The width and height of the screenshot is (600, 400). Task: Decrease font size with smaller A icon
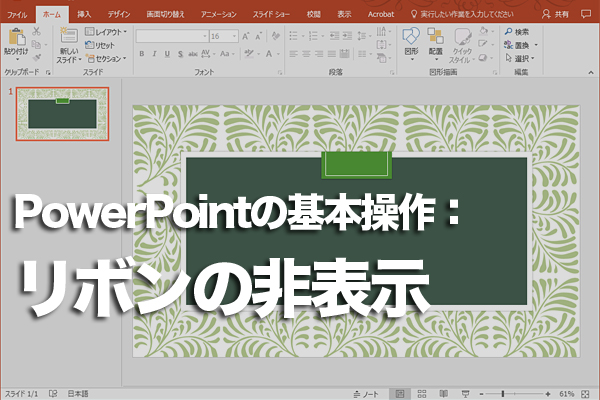tap(258, 36)
